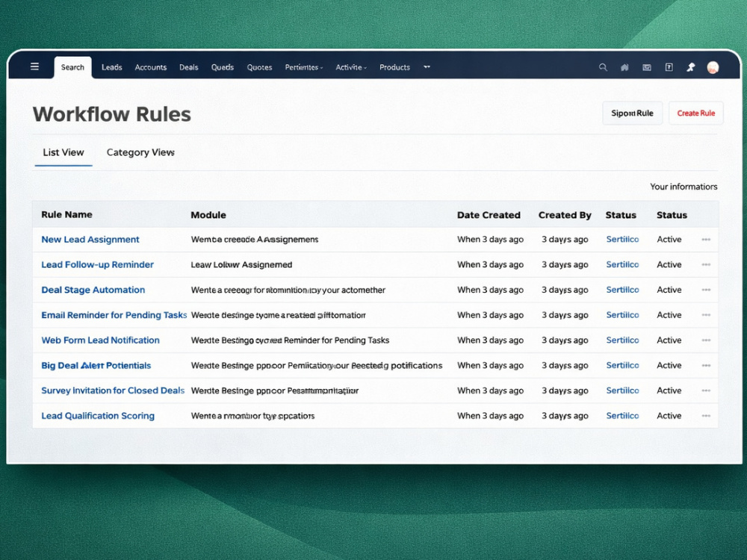Click the search magnifier icon in top bar

click(x=603, y=67)
